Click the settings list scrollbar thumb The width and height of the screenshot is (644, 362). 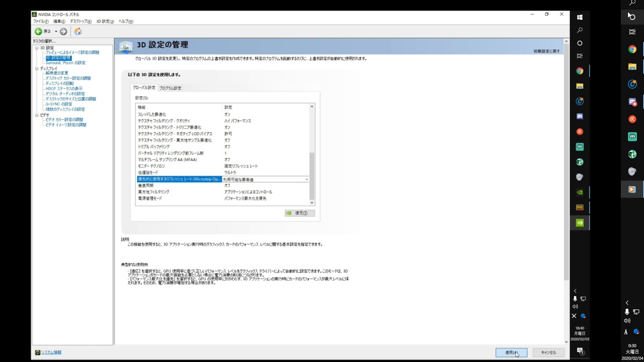point(312,176)
